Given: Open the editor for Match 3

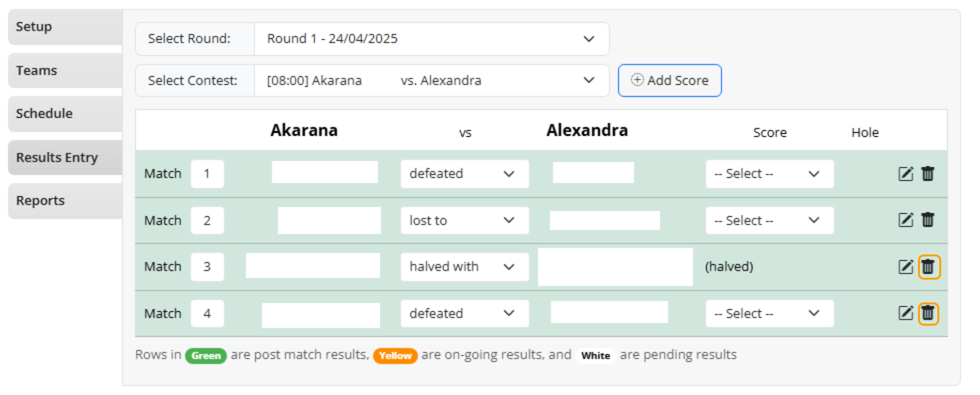Looking at the screenshot, I should point(905,267).
